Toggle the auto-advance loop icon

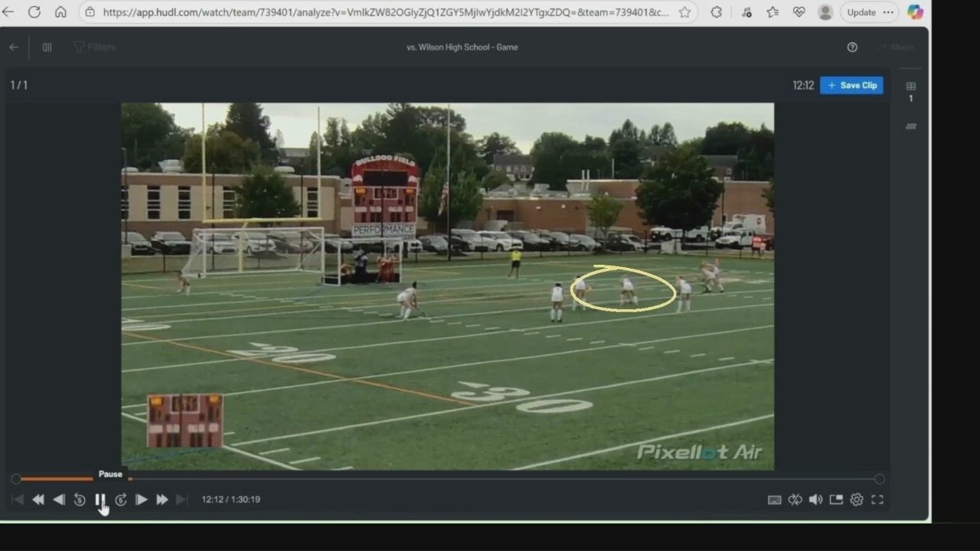pos(795,500)
